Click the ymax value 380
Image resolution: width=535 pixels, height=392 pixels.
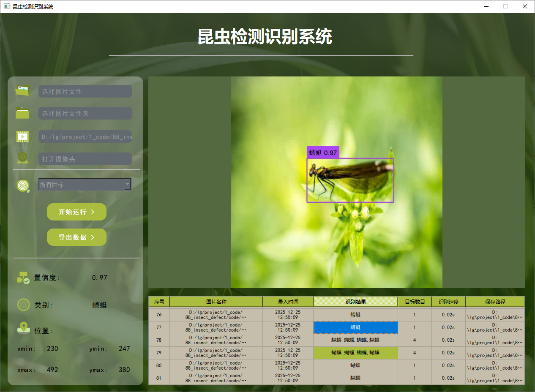[x=124, y=370]
